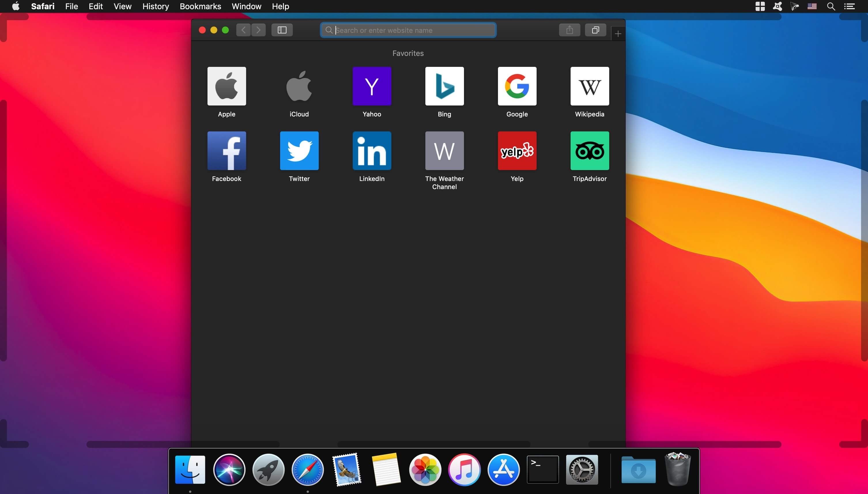Click the Share toolbar icon

(569, 30)
